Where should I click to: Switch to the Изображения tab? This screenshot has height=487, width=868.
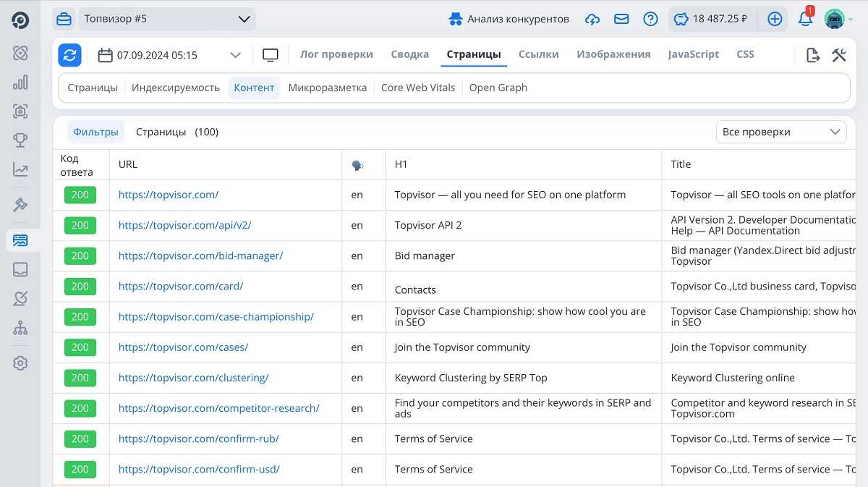[613, 54]
